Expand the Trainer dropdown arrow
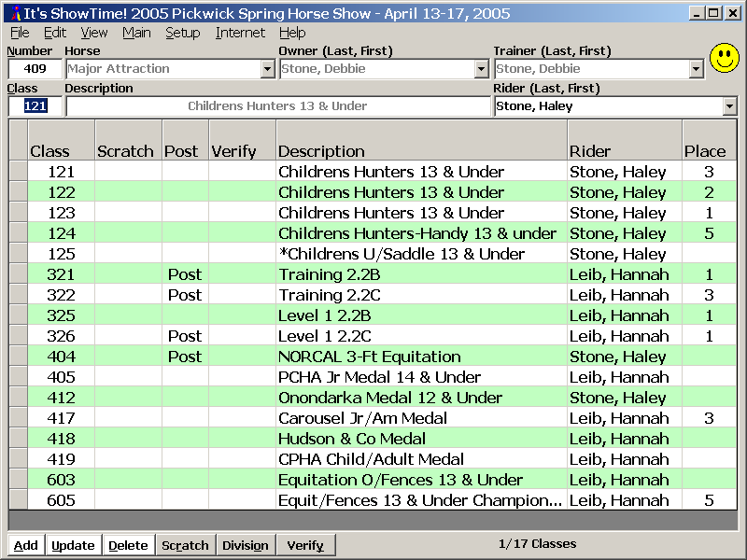The height and width of the screenshot is (560, 747). pyautogui.click(x=696, y=69)
